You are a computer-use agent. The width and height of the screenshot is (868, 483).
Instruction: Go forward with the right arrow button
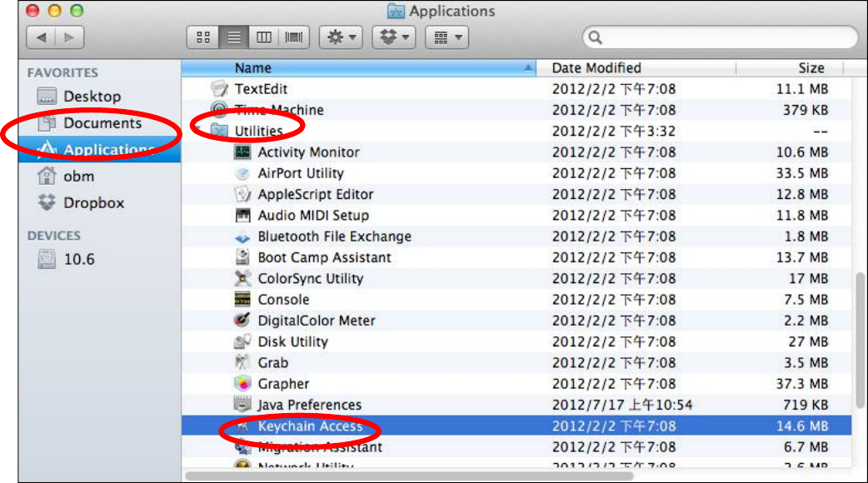(70, 37)
